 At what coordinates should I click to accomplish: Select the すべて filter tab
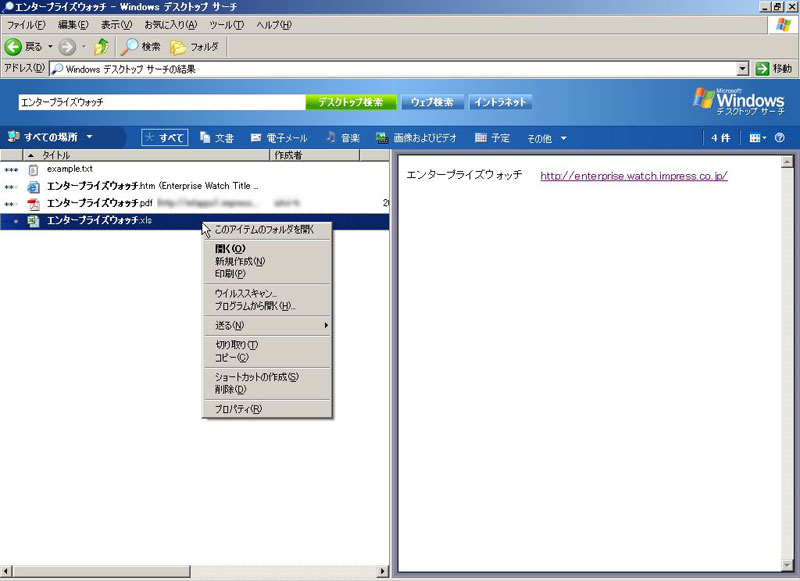tap(165, 138)
